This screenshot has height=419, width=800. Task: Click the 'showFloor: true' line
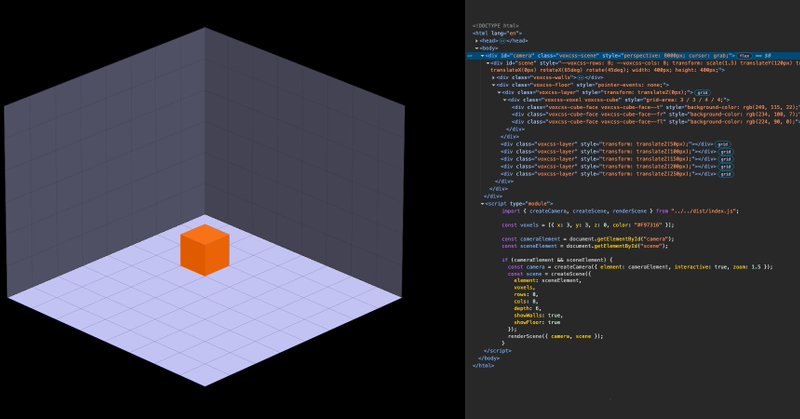[x=537, y=322]
